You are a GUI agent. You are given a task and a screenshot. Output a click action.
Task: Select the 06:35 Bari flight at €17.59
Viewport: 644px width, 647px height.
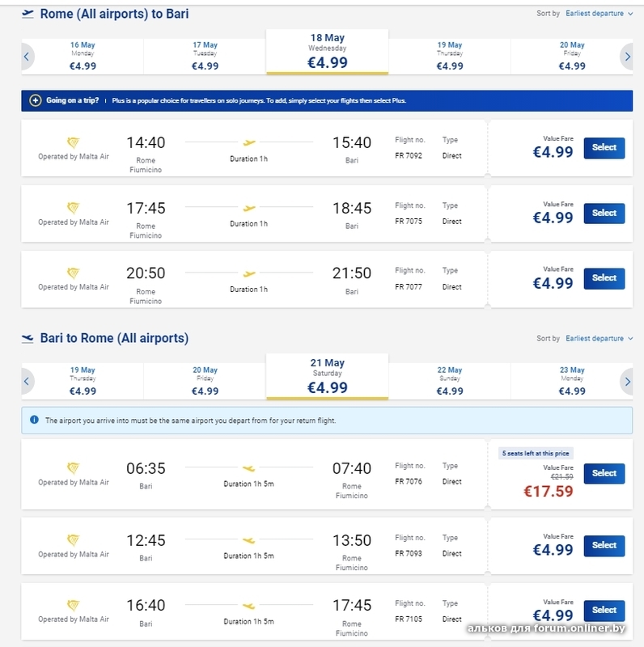pos(604,474)
